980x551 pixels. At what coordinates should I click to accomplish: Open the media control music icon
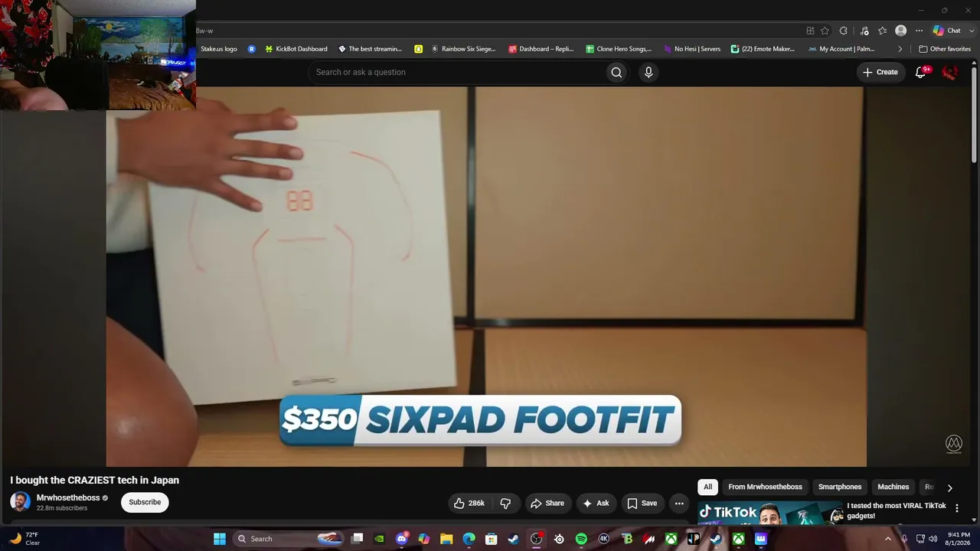point(864,31)
